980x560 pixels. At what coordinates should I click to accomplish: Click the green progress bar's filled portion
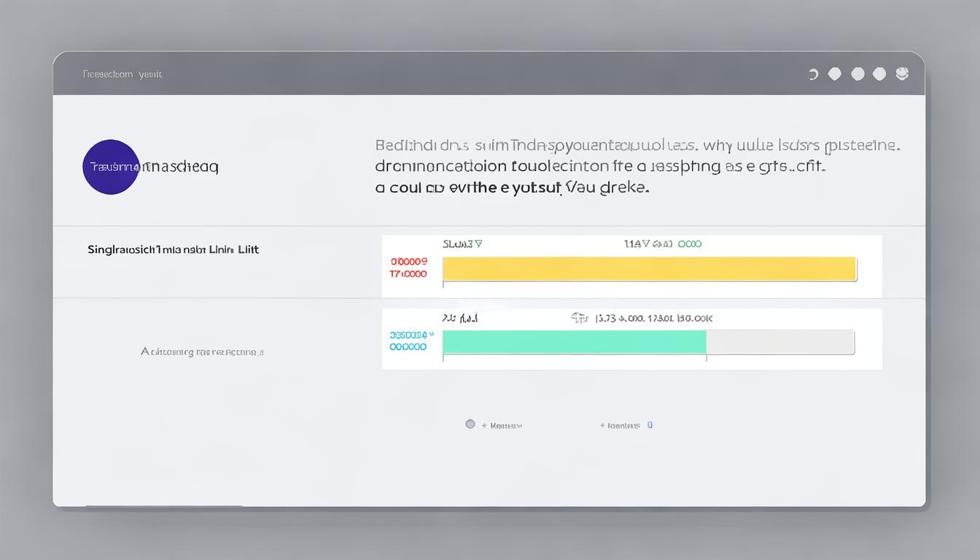pos(574,342)
